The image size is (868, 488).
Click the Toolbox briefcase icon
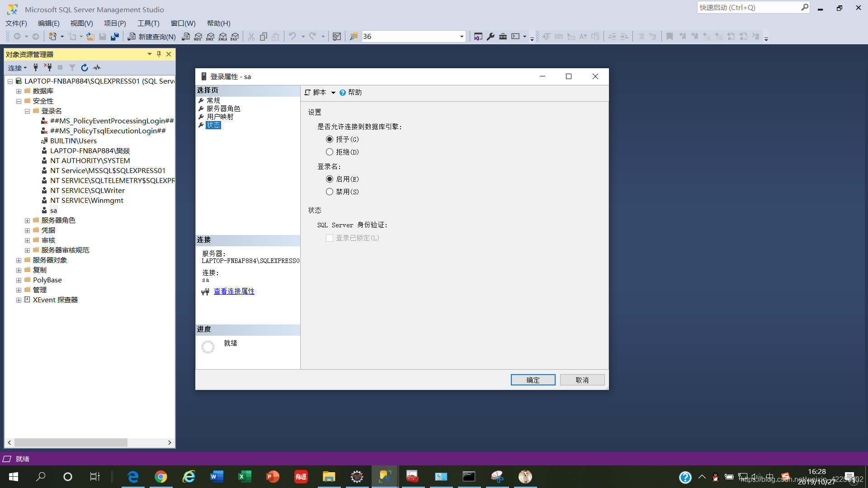503,37
